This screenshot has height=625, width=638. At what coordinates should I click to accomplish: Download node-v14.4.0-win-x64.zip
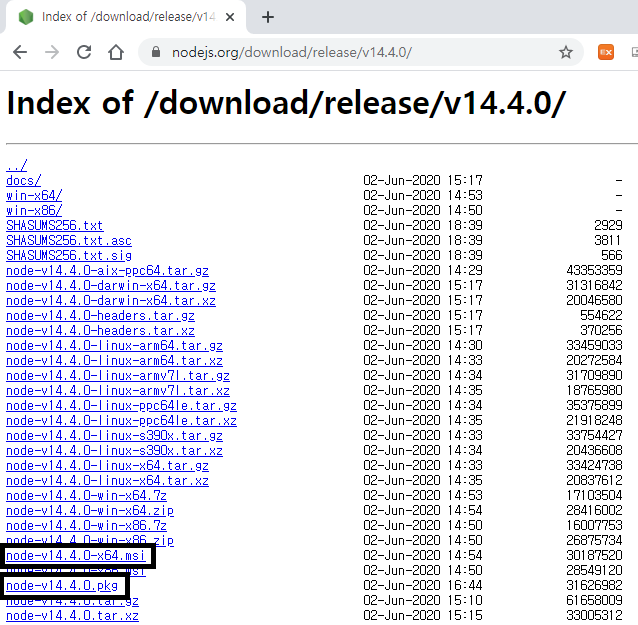(90, 511)
